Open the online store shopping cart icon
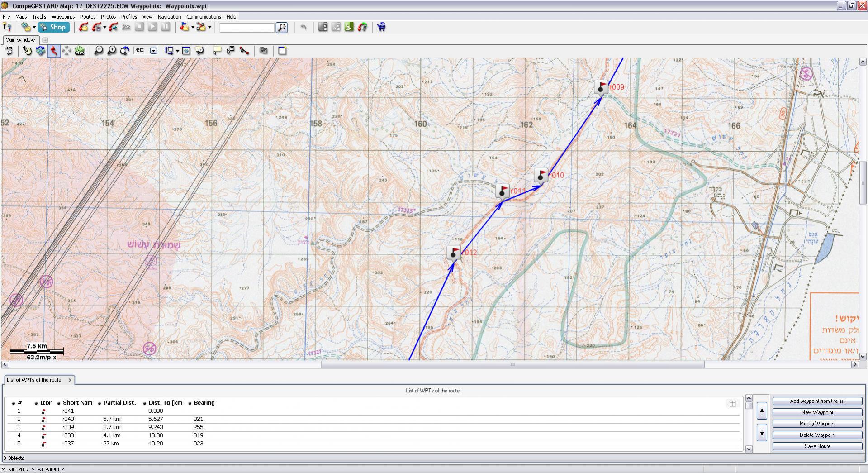The height and width of the screenshot is (473, 868). pyautogui.click(x=381, y=27)
